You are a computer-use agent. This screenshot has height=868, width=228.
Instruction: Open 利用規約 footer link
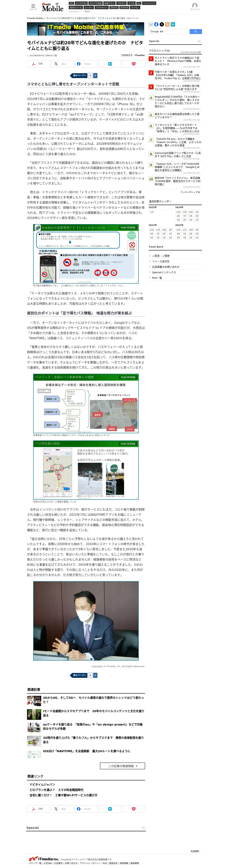tap(195, 851)
